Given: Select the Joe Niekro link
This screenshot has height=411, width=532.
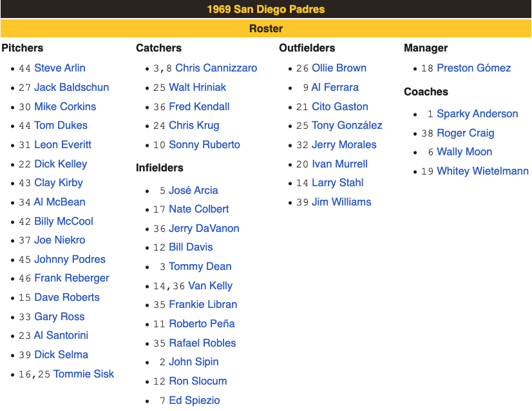Looking at the screenshot, I should point(60,240).
